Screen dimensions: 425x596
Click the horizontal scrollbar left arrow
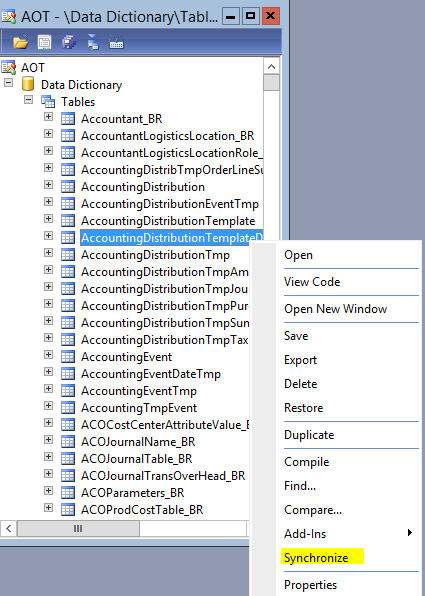(9, 528)
